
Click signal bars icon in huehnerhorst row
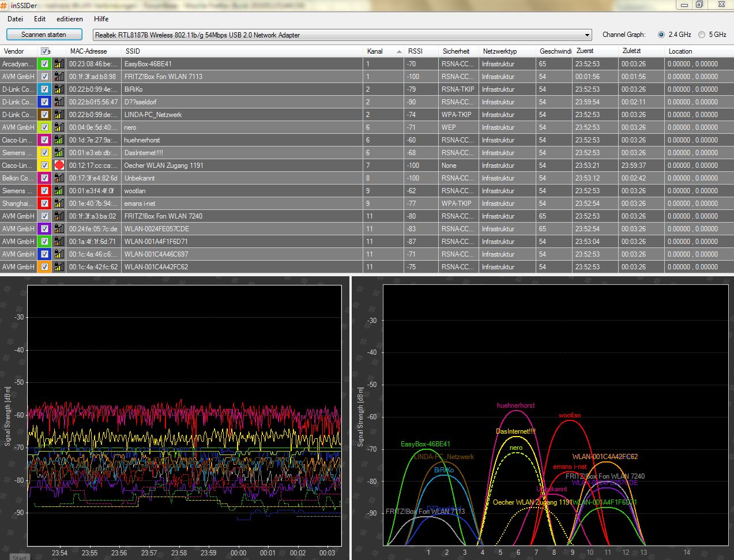click(x=59, y=140)
